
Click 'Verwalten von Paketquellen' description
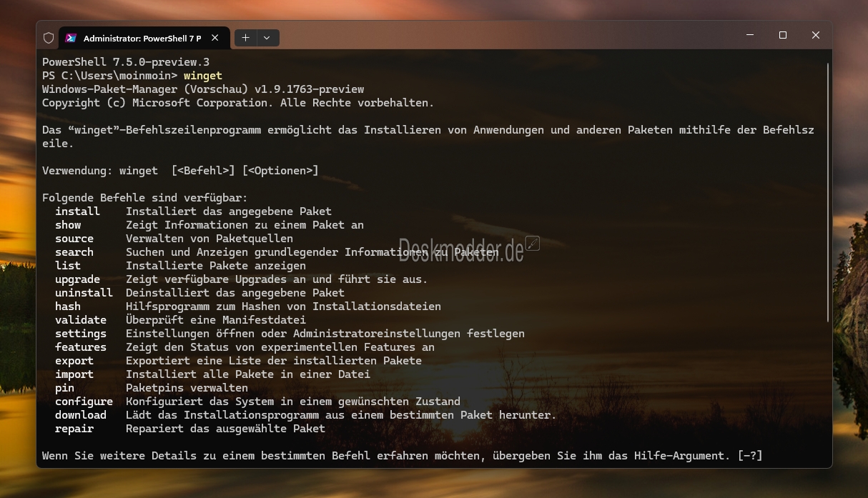[209, 239]
